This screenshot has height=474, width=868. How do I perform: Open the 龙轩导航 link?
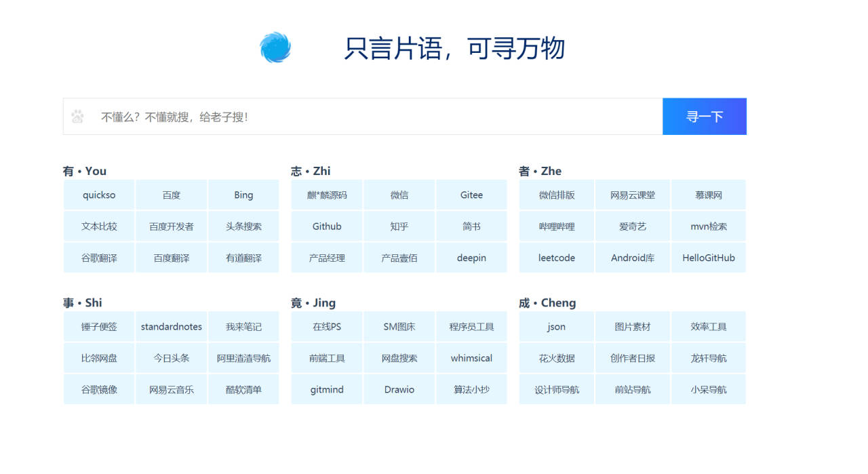[709, 358]
